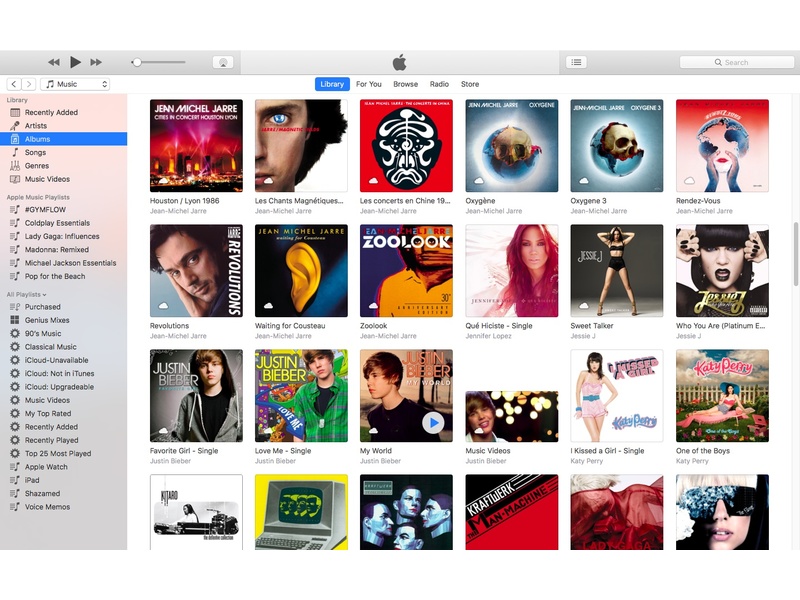Open the Voice Memos playlist
The width and height of the screenshot is (800, 600).
tap(63, 507)
